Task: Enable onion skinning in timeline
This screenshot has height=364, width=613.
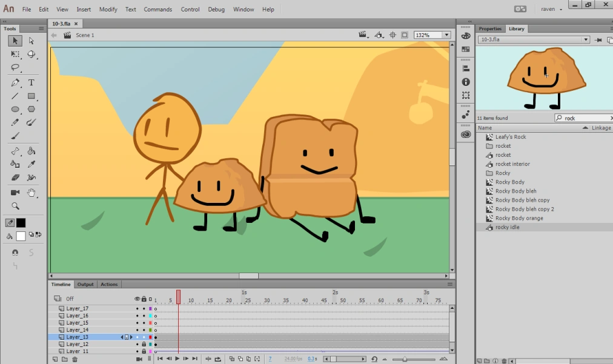Action: click(232, 359)
